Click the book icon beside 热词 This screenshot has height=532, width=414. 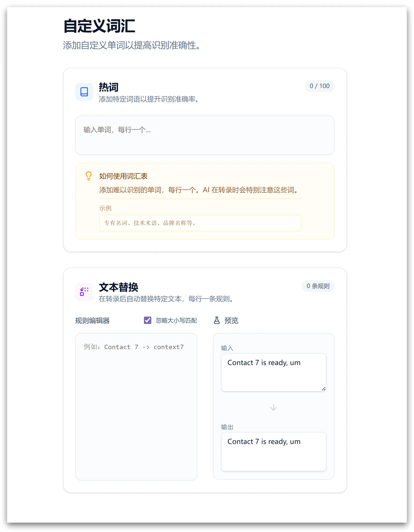[x=84, y=92]
